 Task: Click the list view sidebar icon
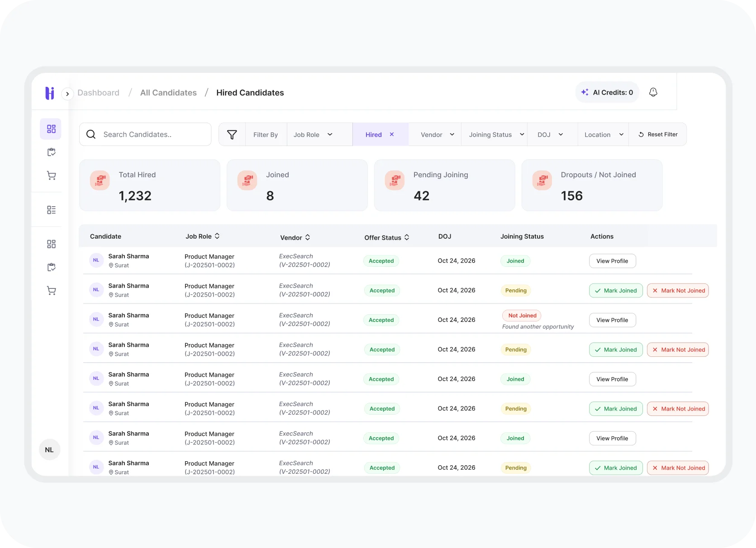[x=51, y=210]
